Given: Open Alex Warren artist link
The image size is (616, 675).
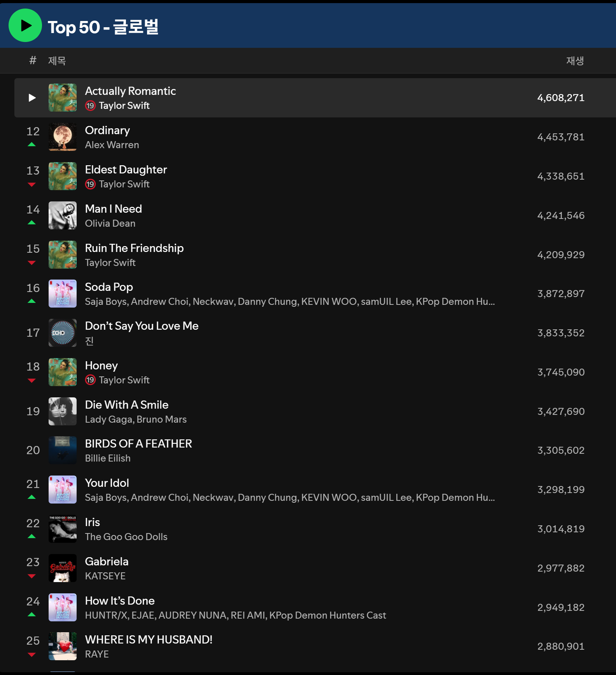Looking at the screenshot, I should pyautogui.click(x=112, y=145).
